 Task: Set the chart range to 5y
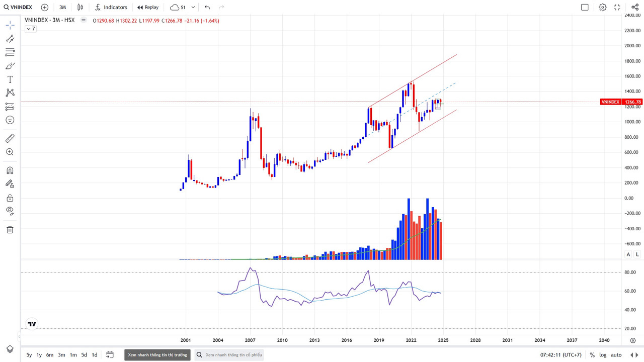pos(29,355)
